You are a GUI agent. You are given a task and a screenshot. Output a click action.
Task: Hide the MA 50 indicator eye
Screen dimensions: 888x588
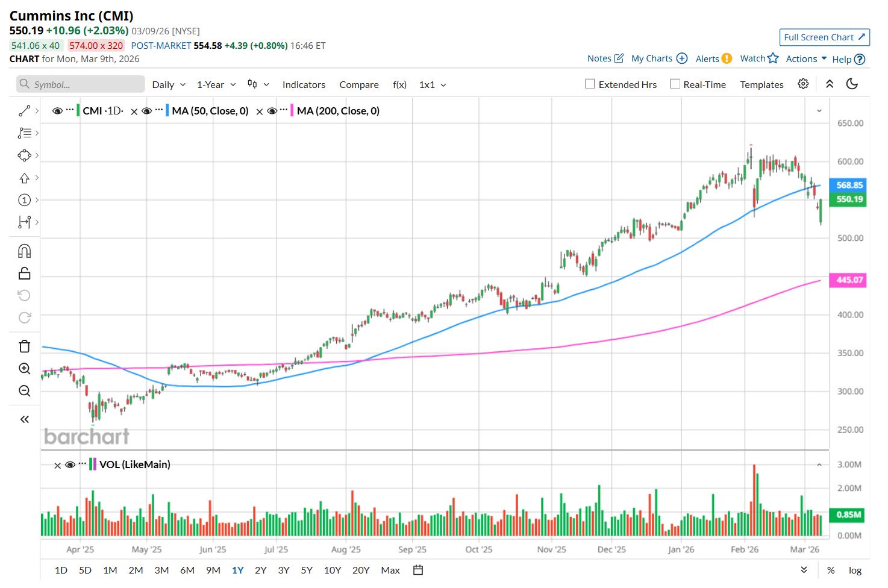point(146,111)
